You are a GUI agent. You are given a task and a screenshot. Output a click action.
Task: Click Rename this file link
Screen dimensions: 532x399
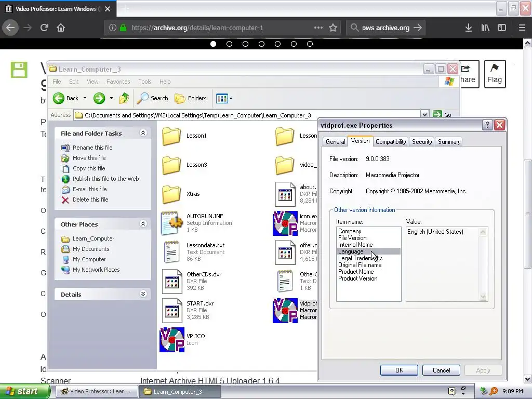pyautogui.click(x=92, y=148)
